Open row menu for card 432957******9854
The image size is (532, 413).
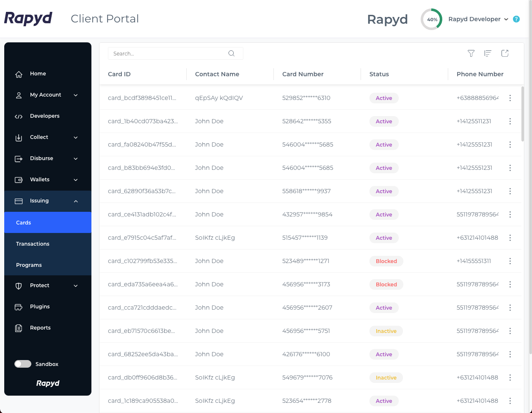pyautogui.click(x=510, y=214)
